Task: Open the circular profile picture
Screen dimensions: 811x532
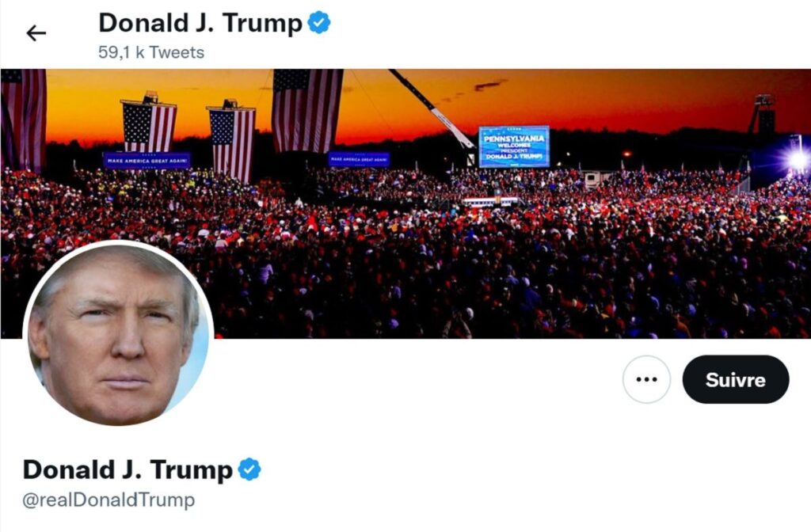Action: (118, 335)
